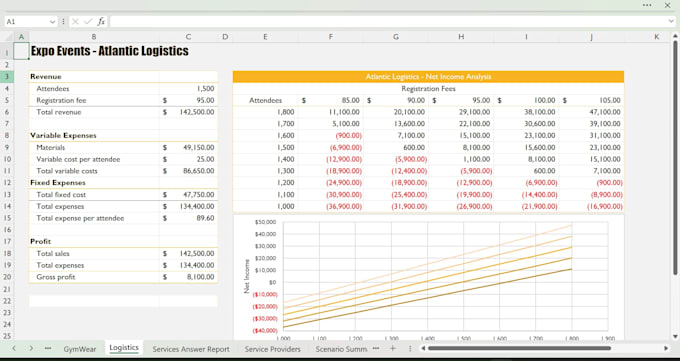Add a new sheet with plus icon
Image resolution: width=680 pixels, height=361 pixels.
pyautogui.click(x=392, y=348)
